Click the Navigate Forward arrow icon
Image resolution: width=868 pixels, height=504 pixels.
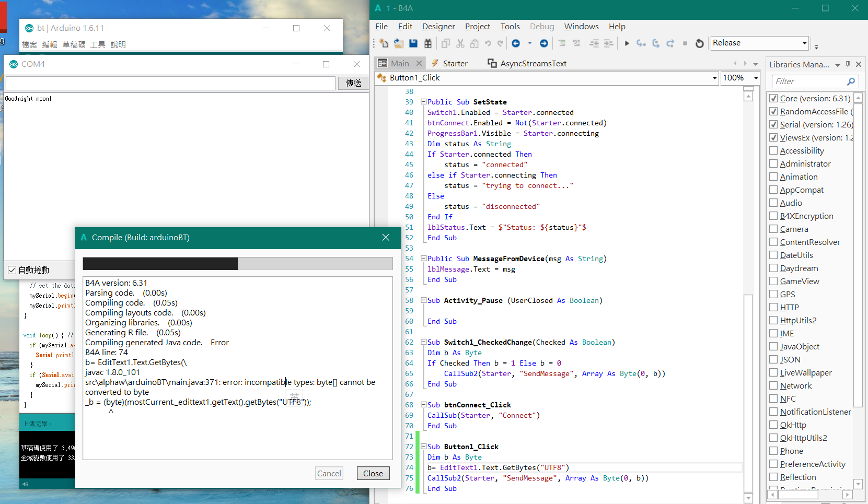(544, 43)
